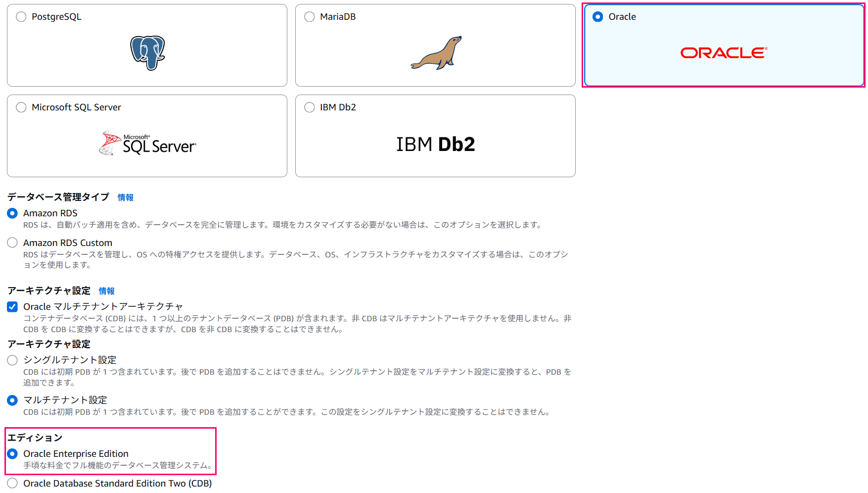Click the Amazon RDS option label

(50, 213)
